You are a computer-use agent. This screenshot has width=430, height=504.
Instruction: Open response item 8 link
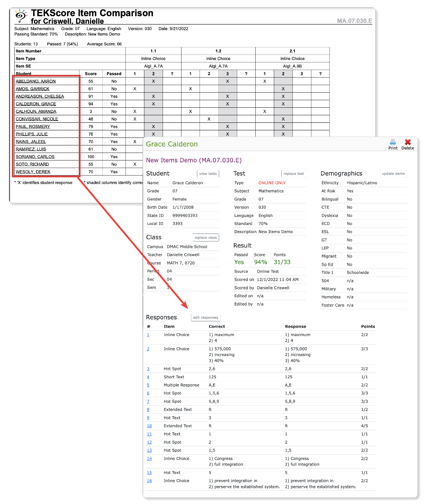coord(148,410)
